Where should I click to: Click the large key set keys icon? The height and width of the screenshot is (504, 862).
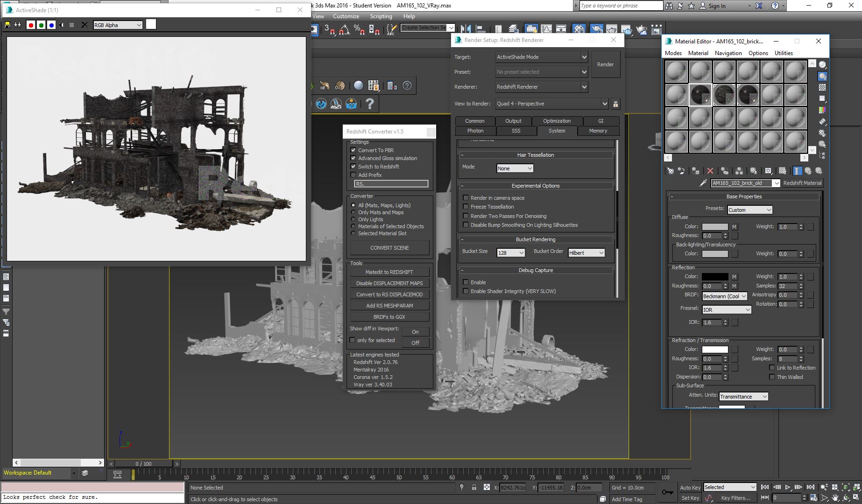(x=667, y=492)
